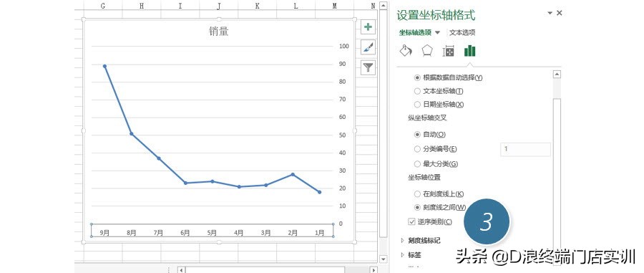Click the 2月 data point on line
Screen dimensions: 644x273
pyautogui.click(x=293, y=174)
